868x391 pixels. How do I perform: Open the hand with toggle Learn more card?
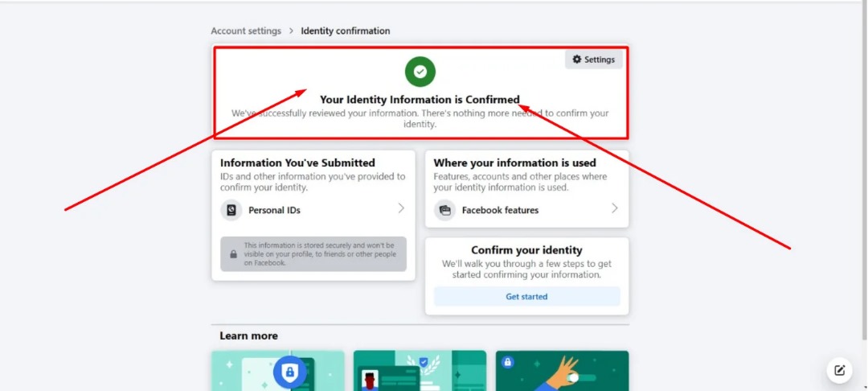click(562, 371)
